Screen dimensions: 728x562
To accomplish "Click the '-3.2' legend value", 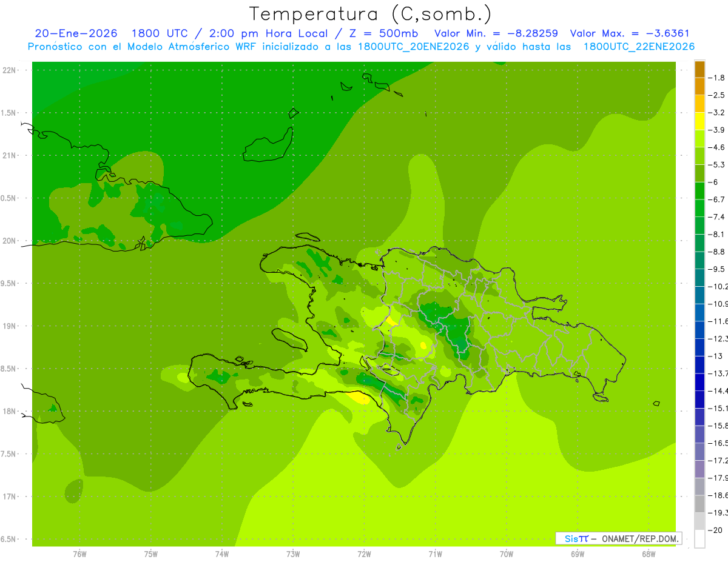I will coord(716,112).
